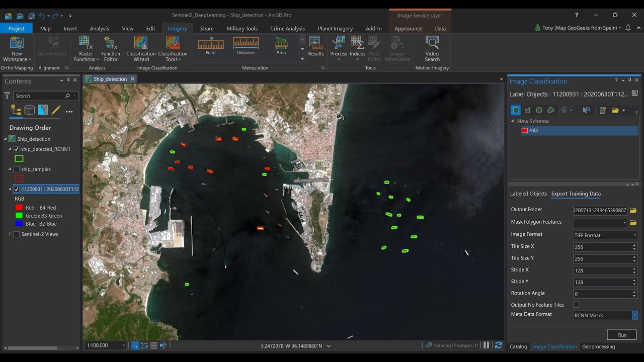Click the Run button
Viewport: 644px width, 362px height.
[622, 335]
